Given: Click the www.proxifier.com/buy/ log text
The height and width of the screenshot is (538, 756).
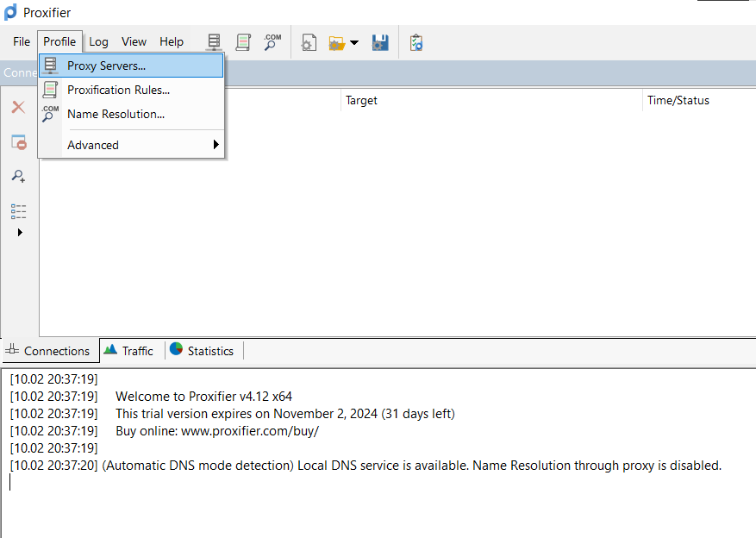Looking at the screenshot, I should click(x=250, y=431).
